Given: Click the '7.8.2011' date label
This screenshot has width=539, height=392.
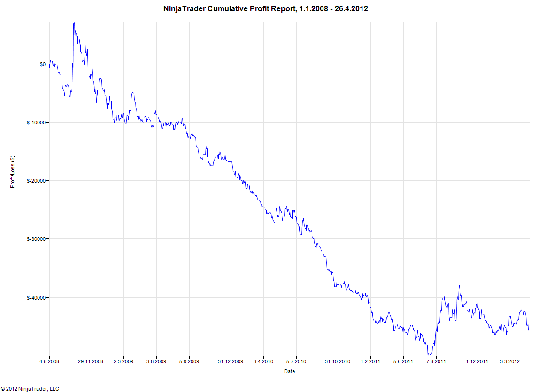Looking at the screenshot, I should coord(436,361).
